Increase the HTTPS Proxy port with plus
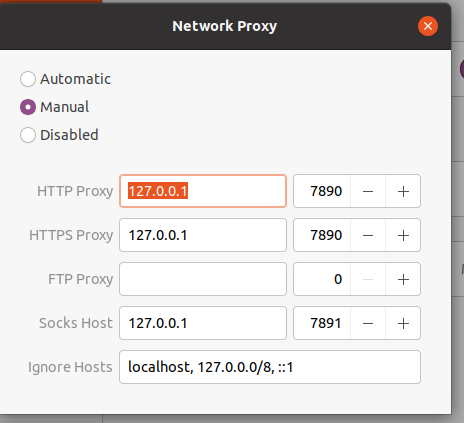Viewport: 464px width, 423px height. point(403,235)
